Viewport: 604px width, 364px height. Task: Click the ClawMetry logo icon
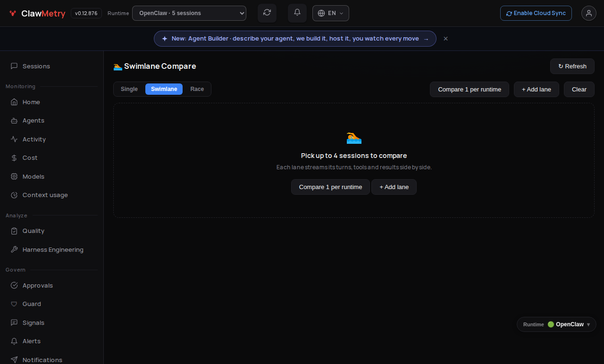(13, 13)
